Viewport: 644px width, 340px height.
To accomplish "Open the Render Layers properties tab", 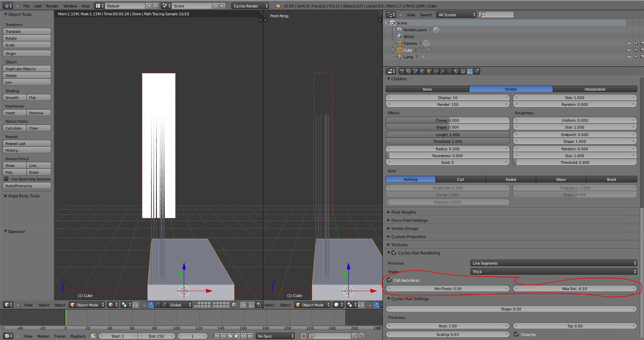I will tap(409, 71).
